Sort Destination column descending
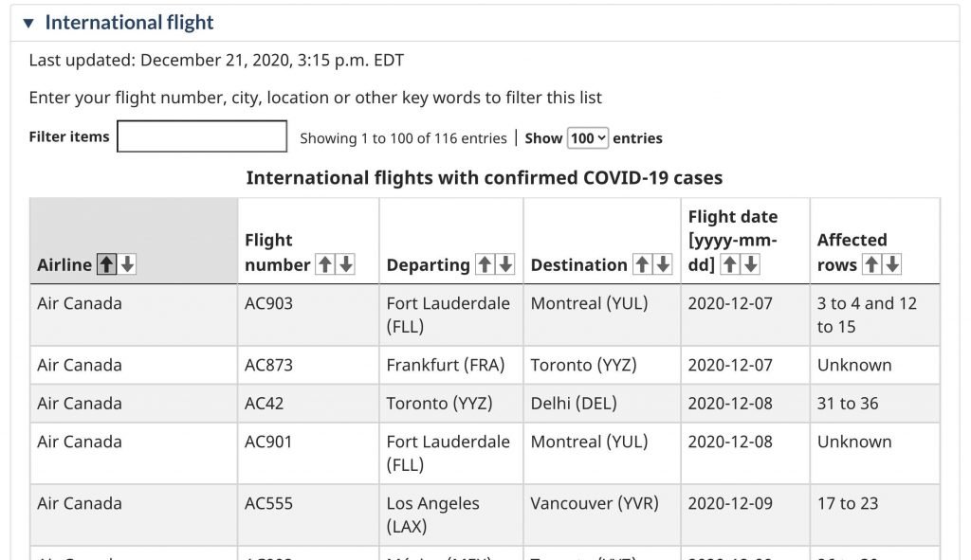This screenshot has height=560, width=971. click(663, 265)
